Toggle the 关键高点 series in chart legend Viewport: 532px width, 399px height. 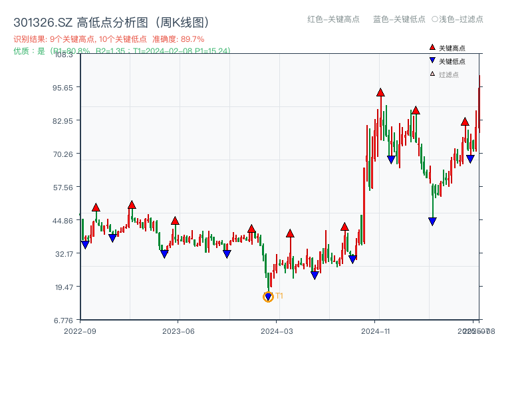pos(447,48)
